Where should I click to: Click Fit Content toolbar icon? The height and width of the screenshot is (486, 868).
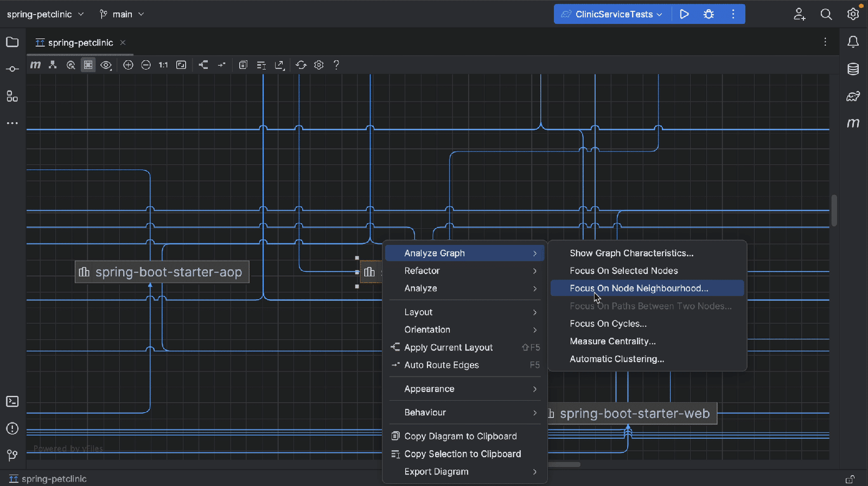(x=181, y=65)
